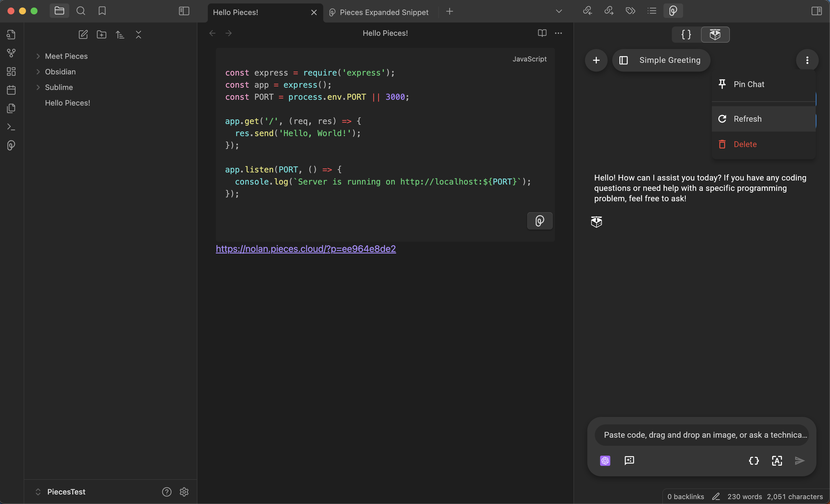Viewport: 830px width, 504px height.
Task: Create a new folder in explorer
Action: pos(101,34)
